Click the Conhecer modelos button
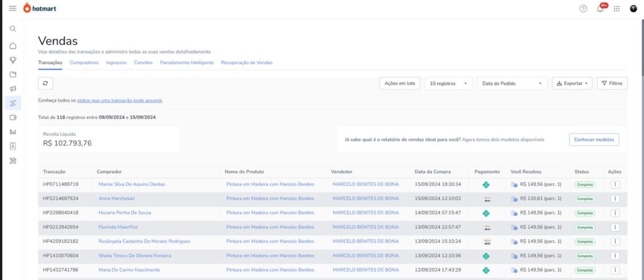The width and height of the screenshot is (644, 280). 594,140
